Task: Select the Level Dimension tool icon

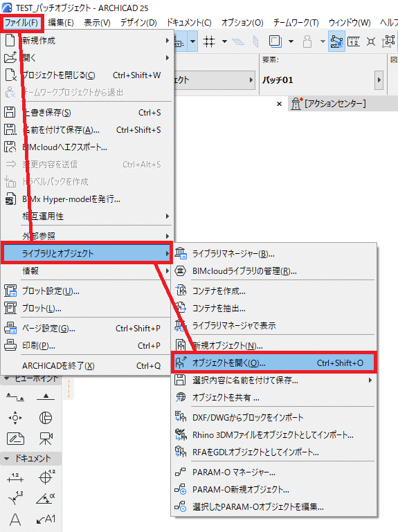Action: point(47,477)
